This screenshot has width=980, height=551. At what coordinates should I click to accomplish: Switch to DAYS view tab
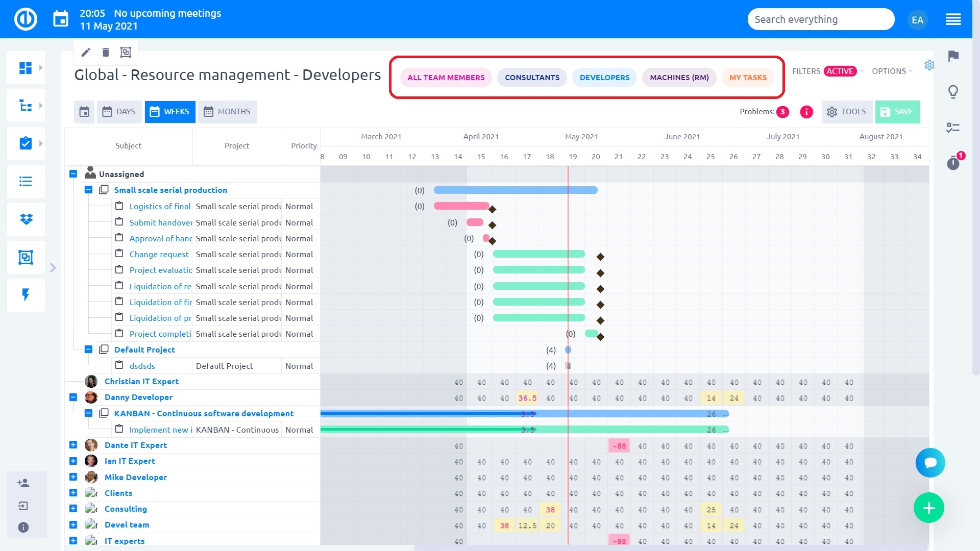[119, 111]
